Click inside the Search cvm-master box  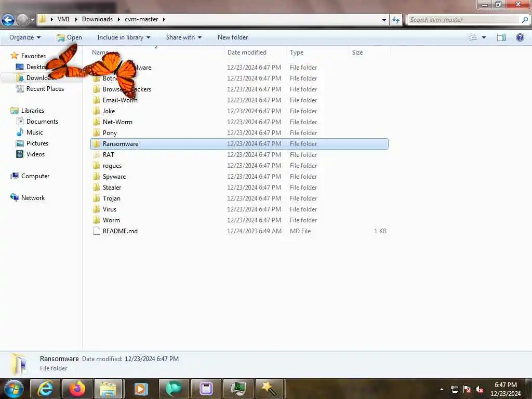click(x=463, y=20)
